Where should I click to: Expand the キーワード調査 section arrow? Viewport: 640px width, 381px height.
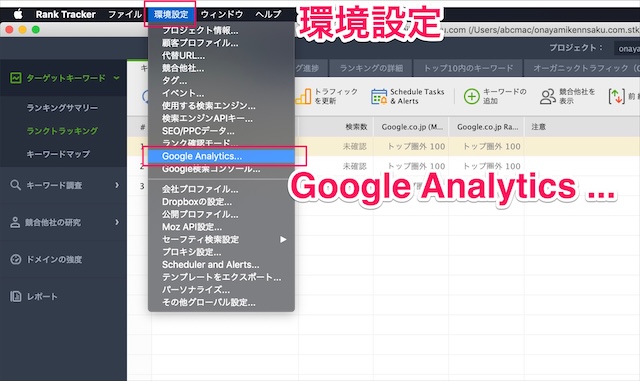tap(117, 185)
